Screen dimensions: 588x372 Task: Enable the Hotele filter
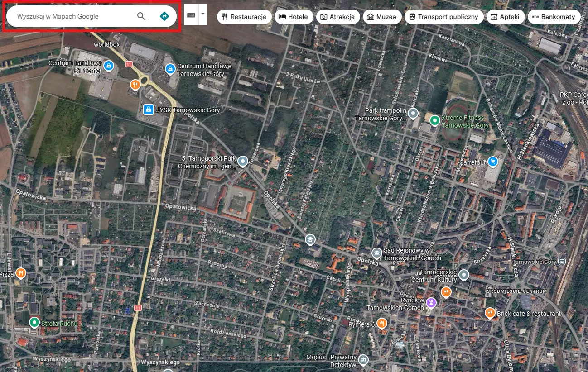(x=294, y=16)
